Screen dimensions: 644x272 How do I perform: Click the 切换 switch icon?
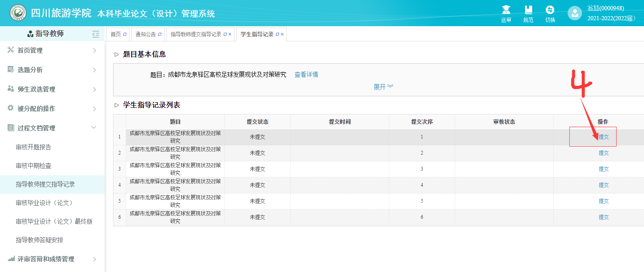(x=550, y=10)
